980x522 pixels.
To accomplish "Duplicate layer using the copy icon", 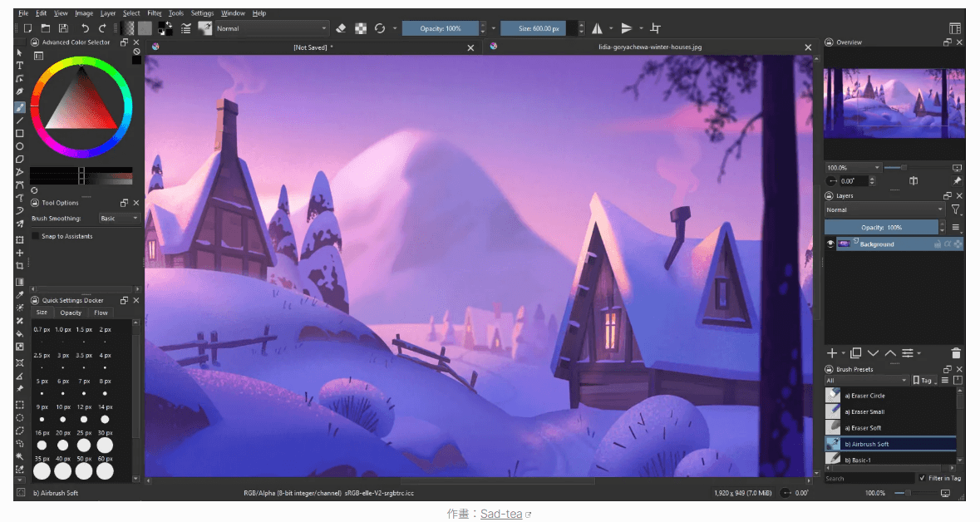I will coord(856,353).
